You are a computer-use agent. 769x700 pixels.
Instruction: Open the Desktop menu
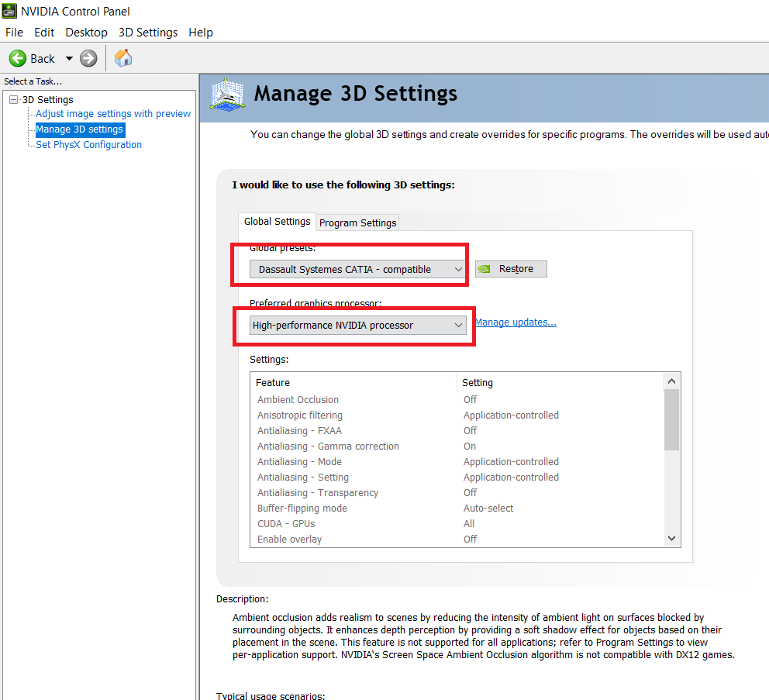(x=86, y=33)
